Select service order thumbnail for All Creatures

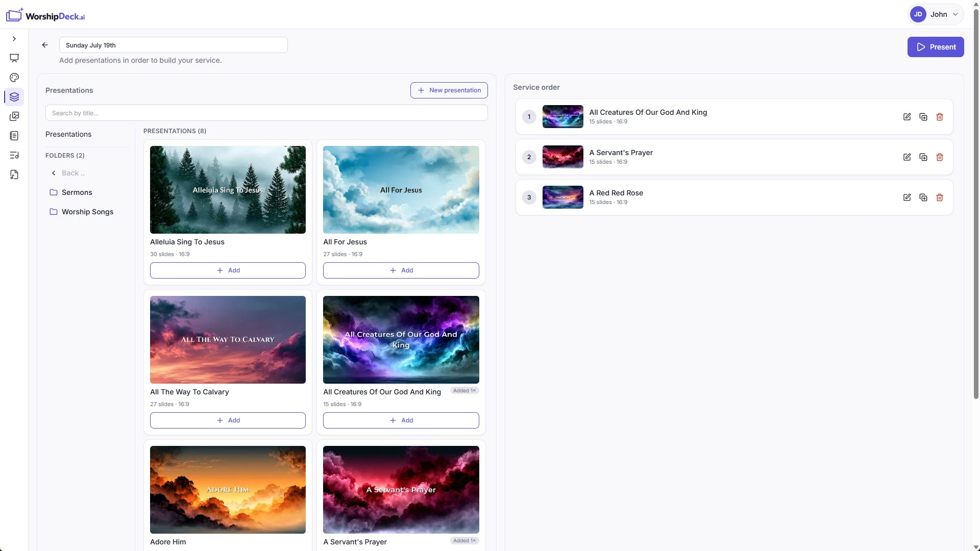(562, 116)
